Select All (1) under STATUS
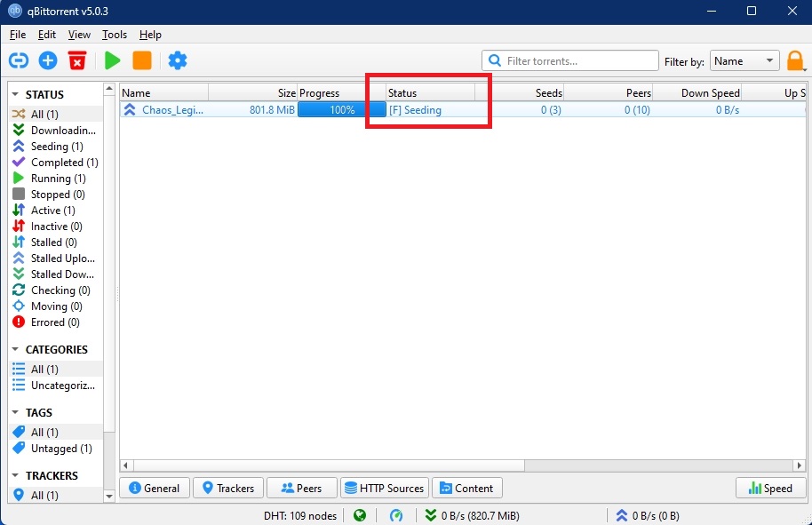The height and width of the screenshot is (525, 812). [x=56, y=114]
